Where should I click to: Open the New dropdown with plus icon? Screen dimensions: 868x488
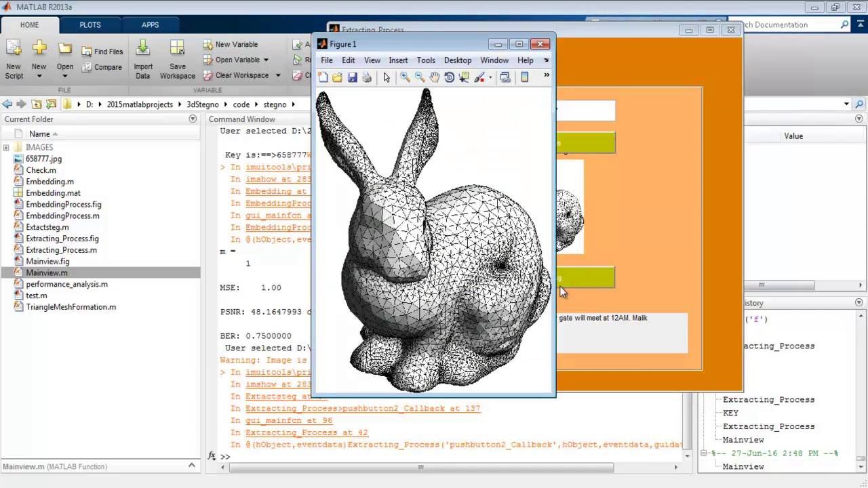click(39, 60)
